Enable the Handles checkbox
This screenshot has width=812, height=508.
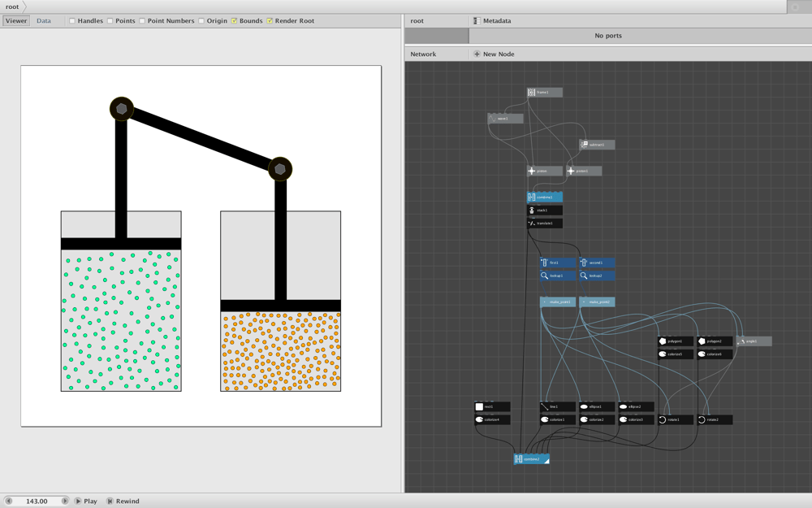pos(72,21)
